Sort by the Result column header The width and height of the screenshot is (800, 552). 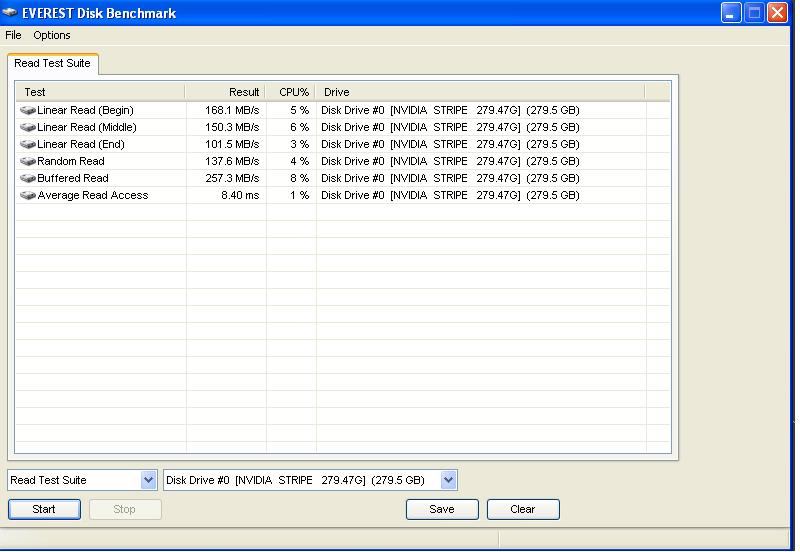225,92
